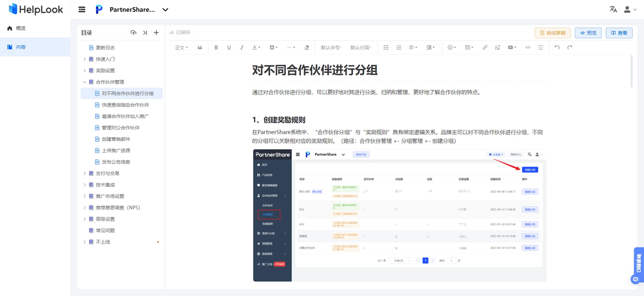This screenshot has height=296, width=644.
Task: Open the 常见问题 entry
Action: (105, 231)
